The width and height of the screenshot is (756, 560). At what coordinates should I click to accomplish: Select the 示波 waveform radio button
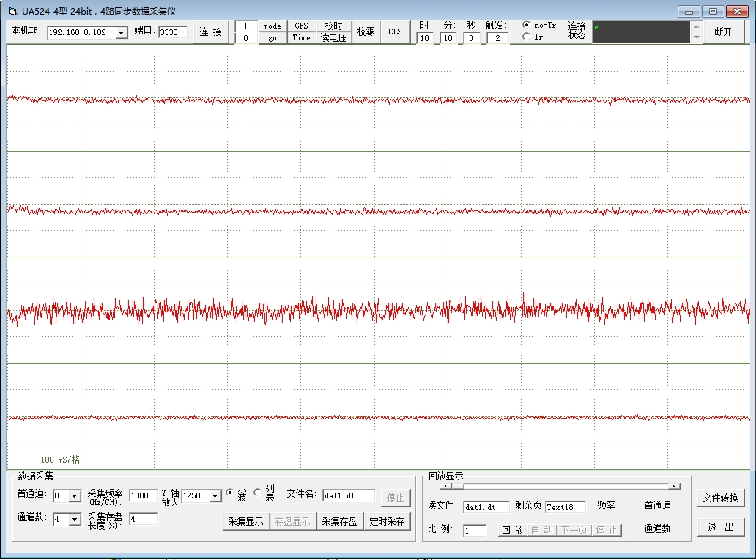[x=229, y=493]
